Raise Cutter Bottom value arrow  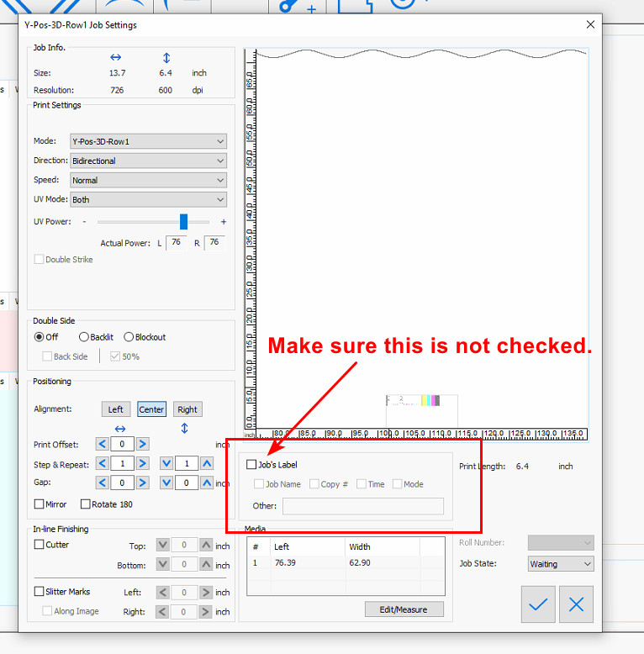coord(206,564)
